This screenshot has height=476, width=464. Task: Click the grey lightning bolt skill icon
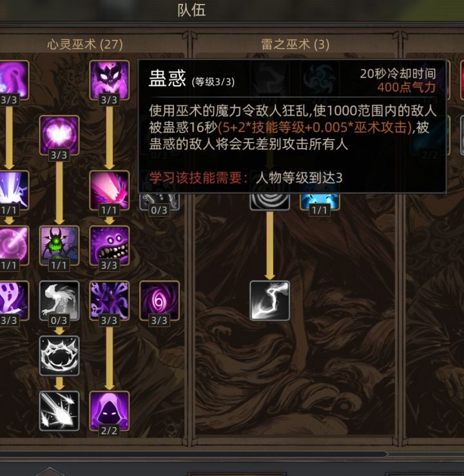coord(269,301)
